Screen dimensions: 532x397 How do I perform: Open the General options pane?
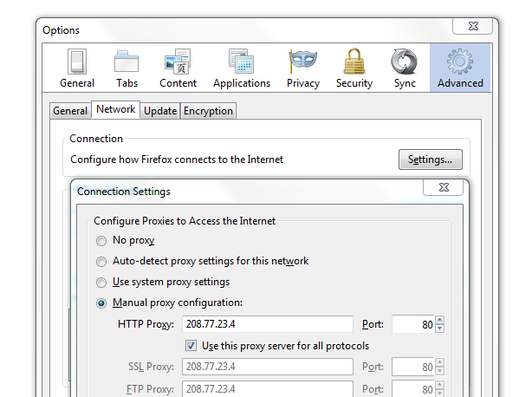(77, 68)
